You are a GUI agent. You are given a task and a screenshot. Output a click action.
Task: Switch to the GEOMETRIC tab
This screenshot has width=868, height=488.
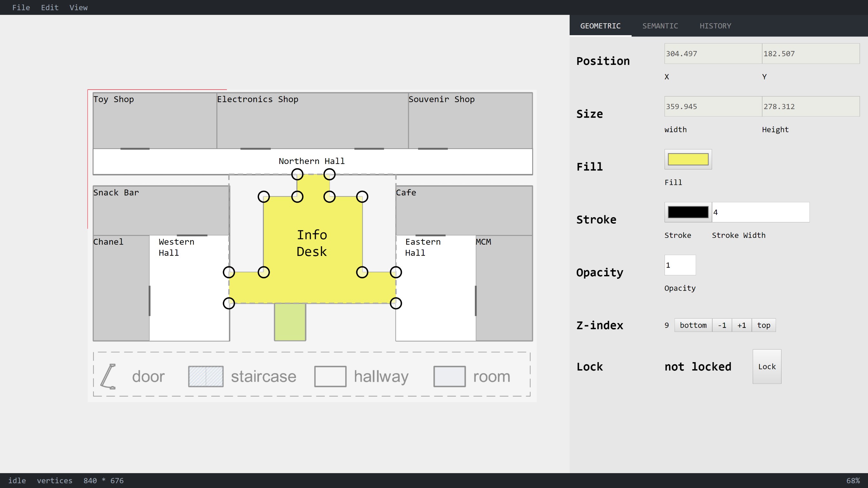(600, 26)
